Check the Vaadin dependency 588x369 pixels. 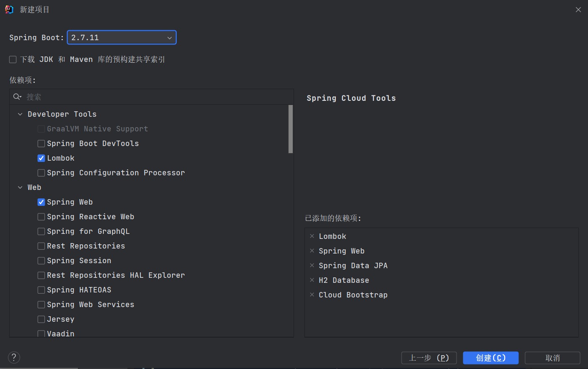(41, 333)
